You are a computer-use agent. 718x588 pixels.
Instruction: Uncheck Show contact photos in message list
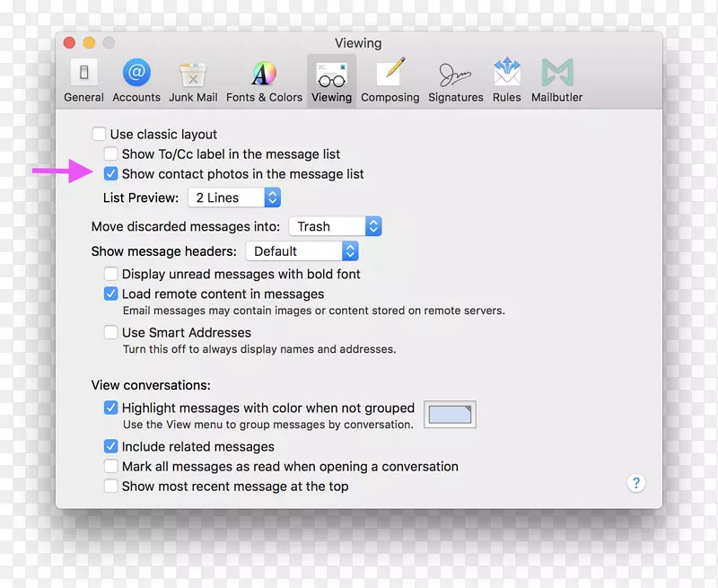pyautogui.click(x=111, y=174)
